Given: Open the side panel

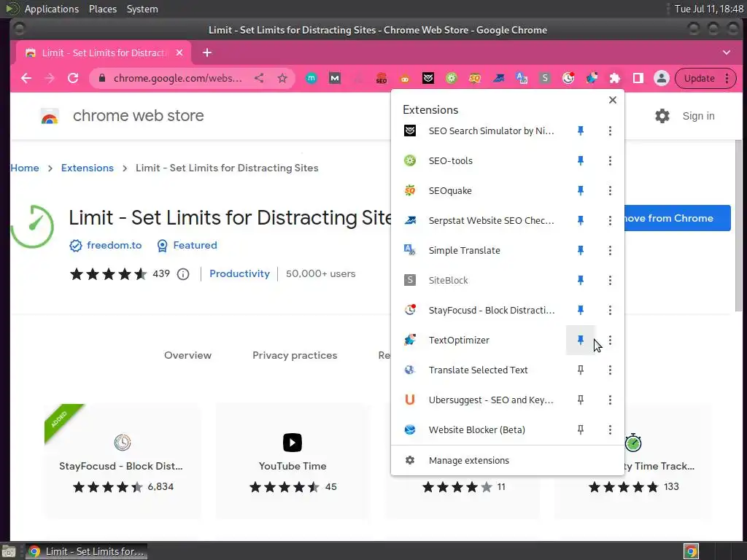Looking at the screenshot, I should pyautogui.click(x=638, y=78).
